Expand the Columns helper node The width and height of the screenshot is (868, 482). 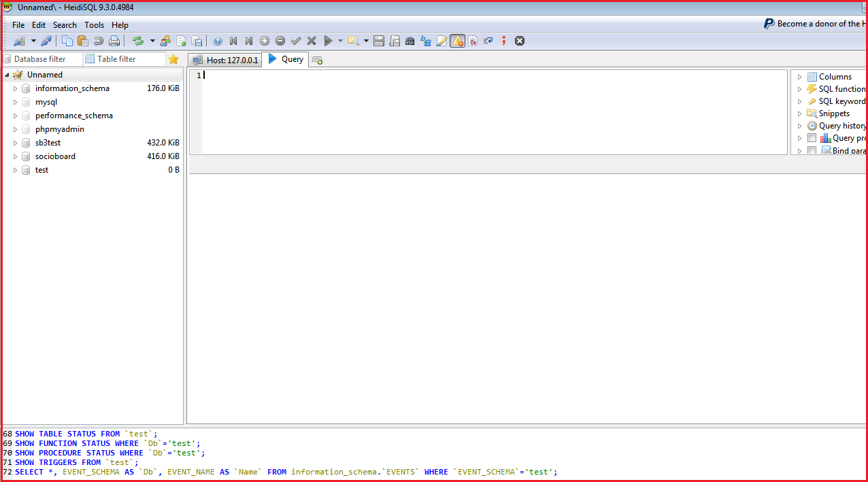pyautogui.click(x=800, y=77)
